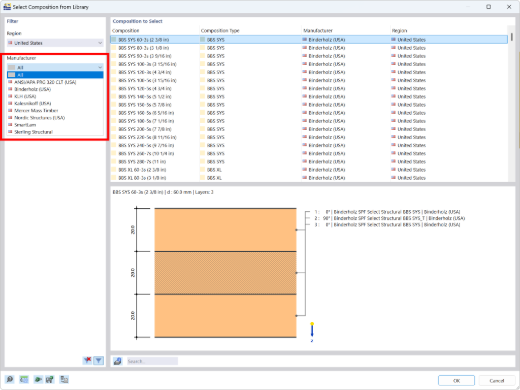Pick KLH (USA) in the Manufacturer list
The height and width of the screenshot is (390, 520).
[55, 96]
